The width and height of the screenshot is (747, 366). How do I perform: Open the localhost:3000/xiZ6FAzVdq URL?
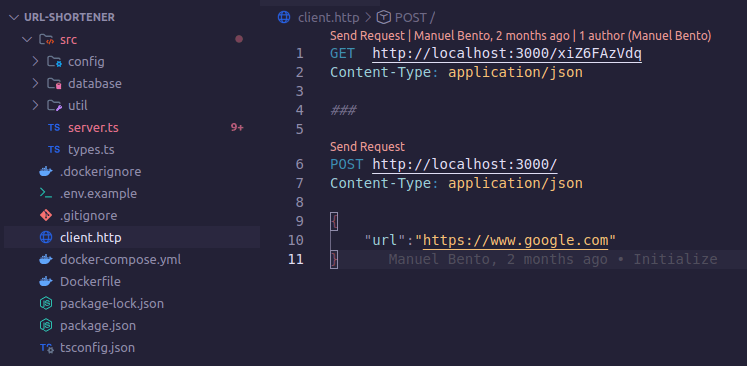pyautogui.click(x=507, y=54)
